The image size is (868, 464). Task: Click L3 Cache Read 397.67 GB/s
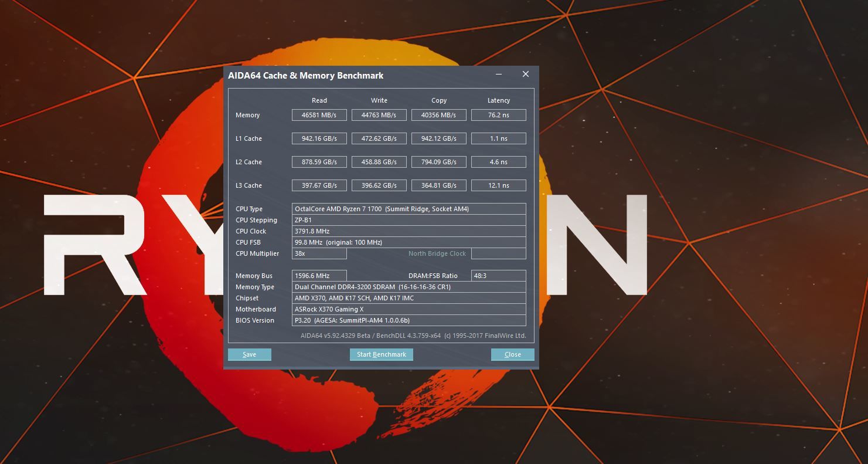point(319,185)
